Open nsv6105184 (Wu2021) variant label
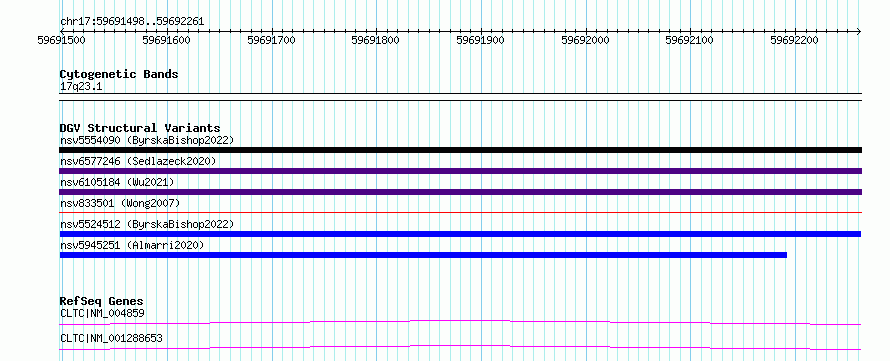890x361 pixels. click(117, 182)
